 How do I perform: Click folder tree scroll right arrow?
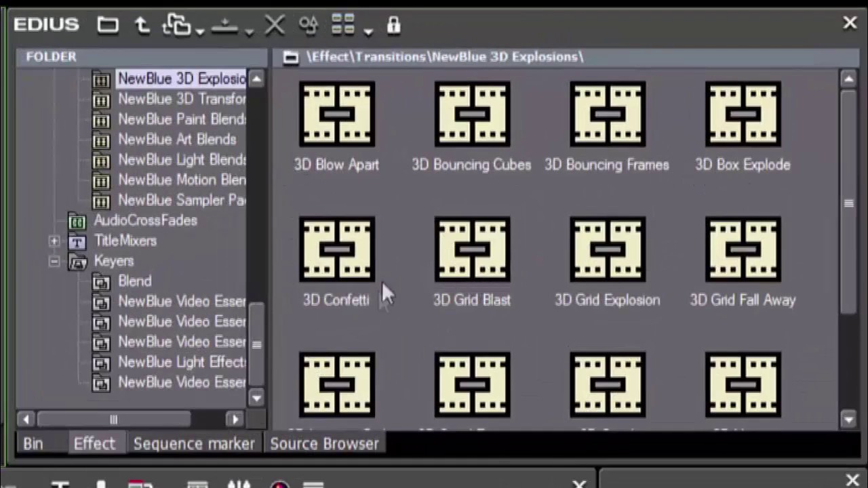(x=235, y=420)
